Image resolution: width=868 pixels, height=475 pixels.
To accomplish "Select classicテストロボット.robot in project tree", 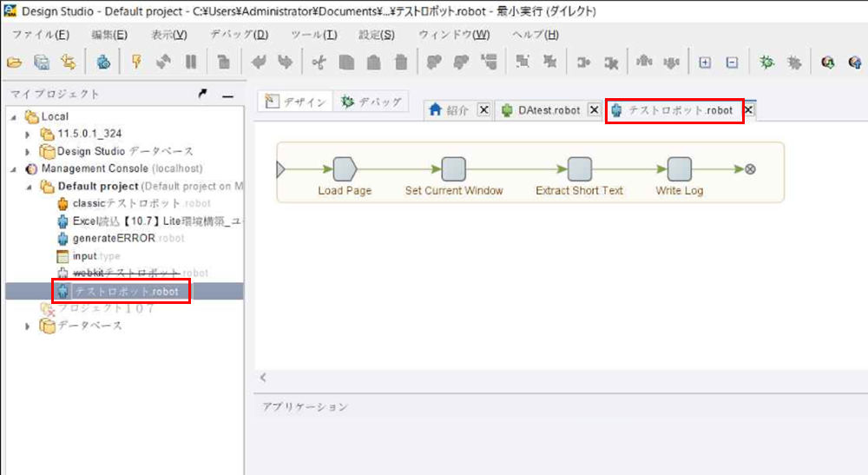I will tap(141, 204).
